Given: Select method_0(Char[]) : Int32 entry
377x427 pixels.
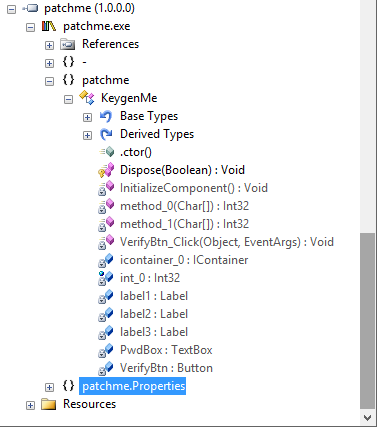Looking at the screenshot, I should click(x=184, y=206).
